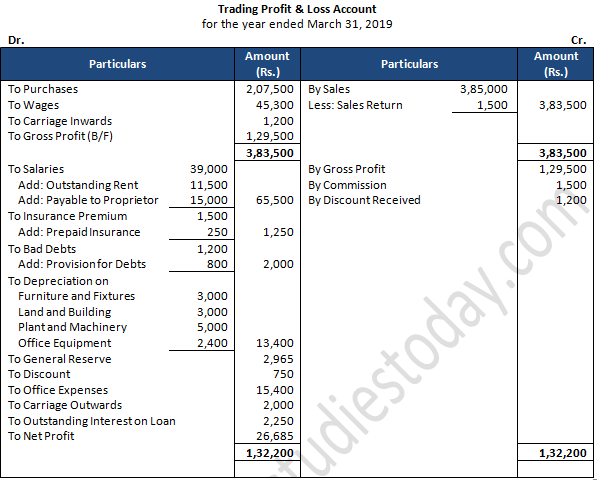Click the depreciation total 13,400

coord(275,343)
